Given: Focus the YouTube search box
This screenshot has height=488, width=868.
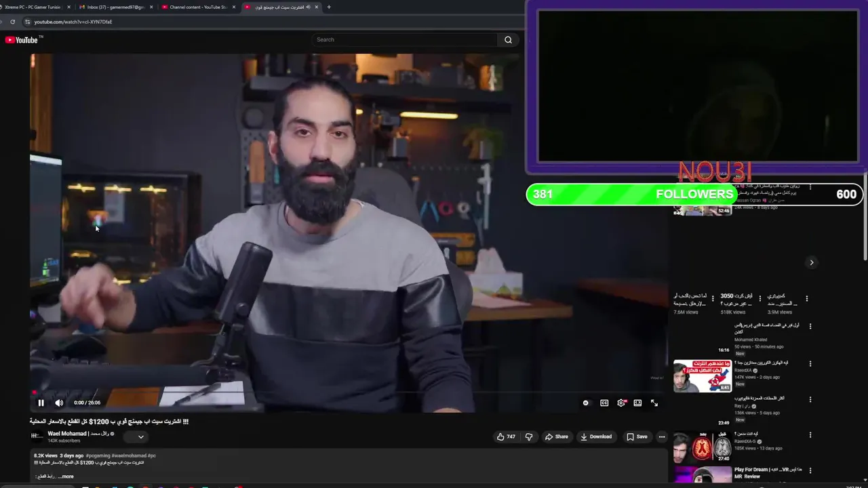Looking at the screenshot, I should 405,39.
